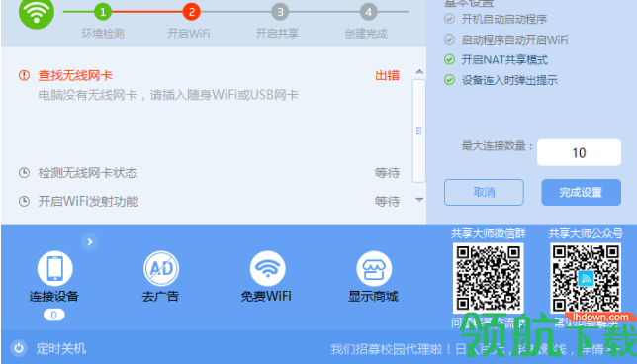This screenshot has height=364, width=637.
Task: Select step 1 环境检测 circle
Action: (x=103, y=12)
